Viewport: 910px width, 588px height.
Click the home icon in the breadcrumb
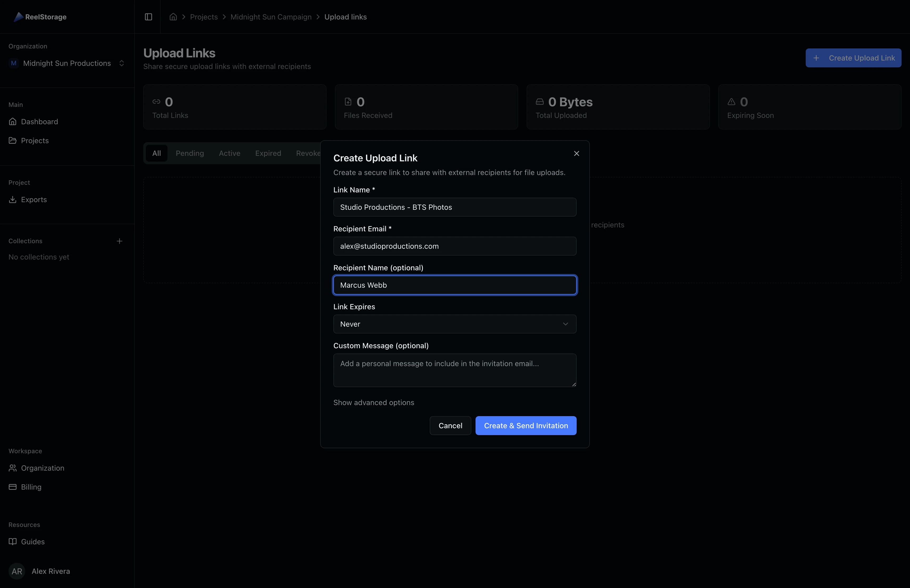tap(173, 17)
